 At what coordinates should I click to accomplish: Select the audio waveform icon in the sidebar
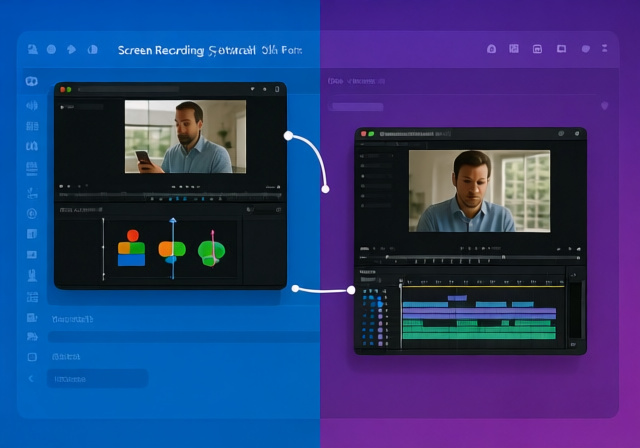[x=32, y=106]
